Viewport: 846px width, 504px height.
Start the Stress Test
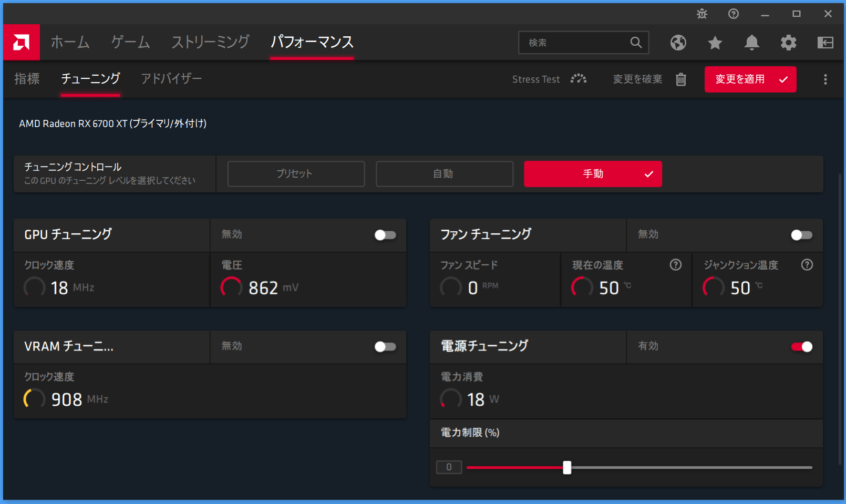click(x=536, y=79)
